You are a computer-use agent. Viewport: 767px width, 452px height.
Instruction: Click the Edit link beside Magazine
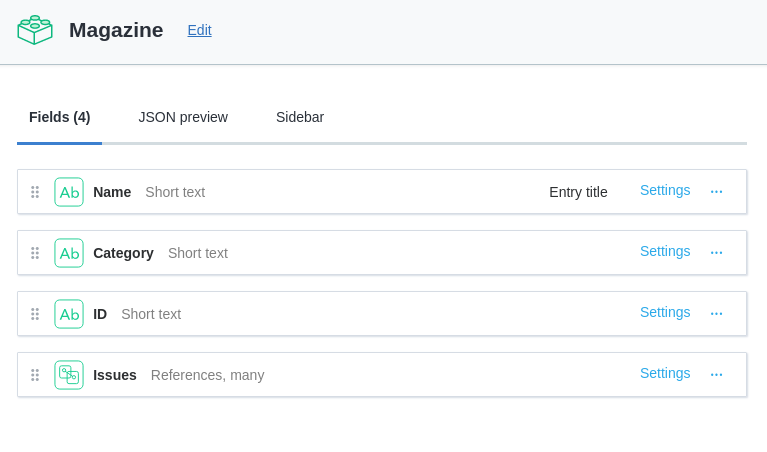[200, 30]
